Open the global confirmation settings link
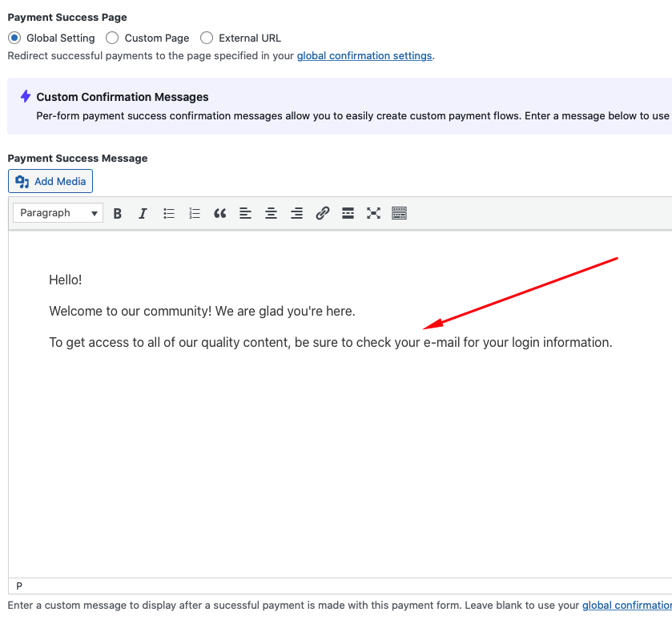This screenshot has height=624, width=672. coord(364,56)
